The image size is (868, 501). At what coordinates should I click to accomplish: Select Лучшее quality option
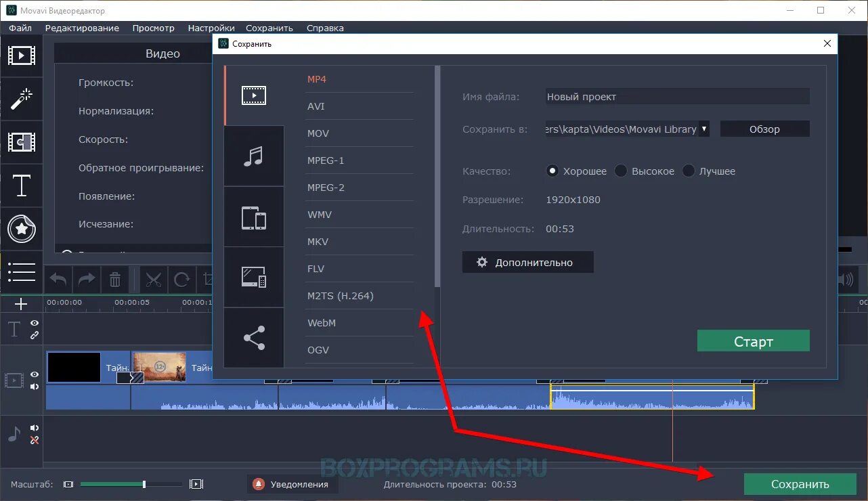coord(689,171)
